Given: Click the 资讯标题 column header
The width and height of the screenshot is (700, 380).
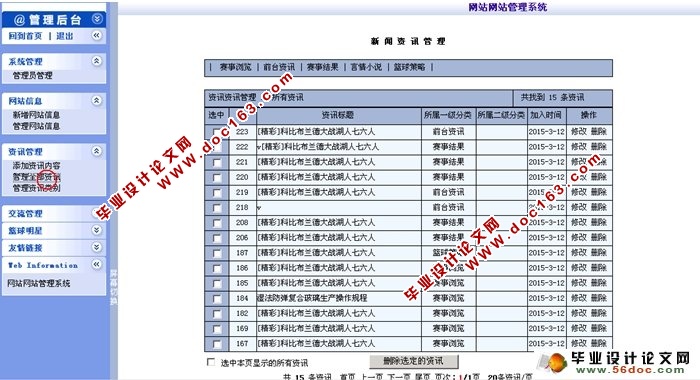Looking at the screenshot, I should click(x=338, y=115).
